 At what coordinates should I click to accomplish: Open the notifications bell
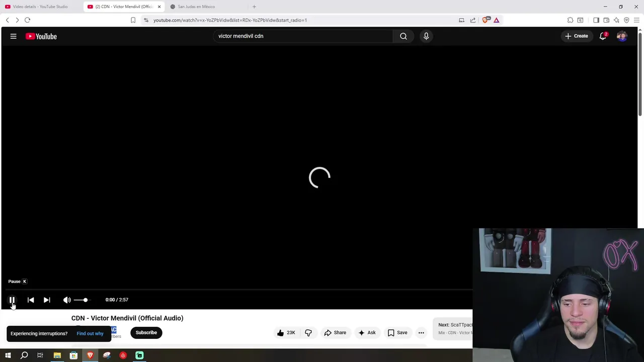click(x=603, y=36)
